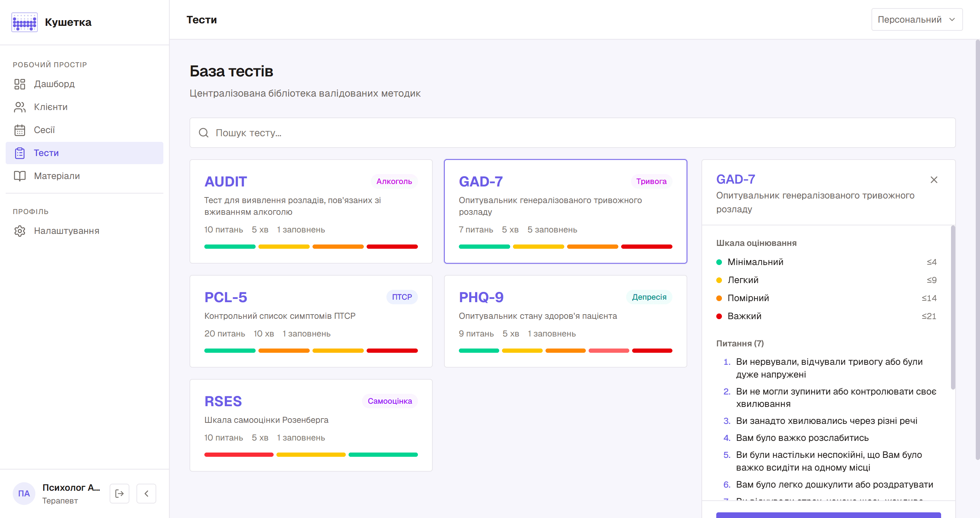Open the Персональний workspace dropdown

point(917,19)
